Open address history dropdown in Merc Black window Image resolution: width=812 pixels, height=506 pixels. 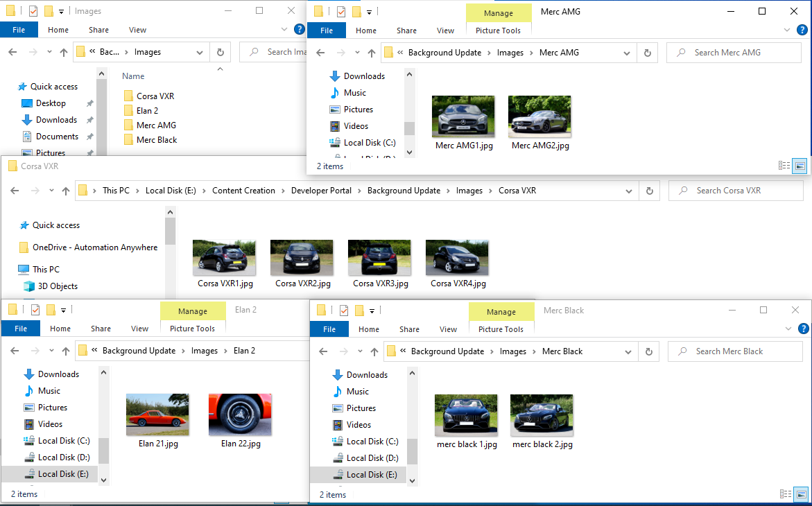pyautogui.click(x=628, y=351)
